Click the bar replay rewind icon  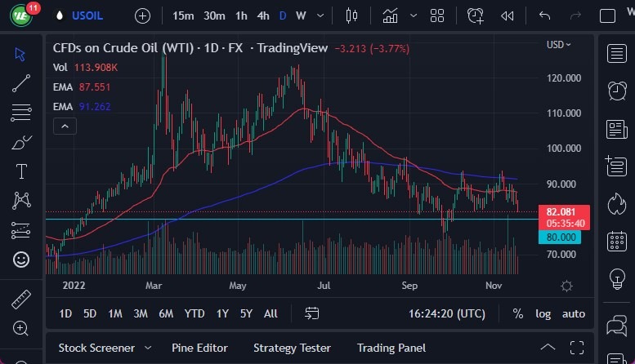[x=508, y=16]
